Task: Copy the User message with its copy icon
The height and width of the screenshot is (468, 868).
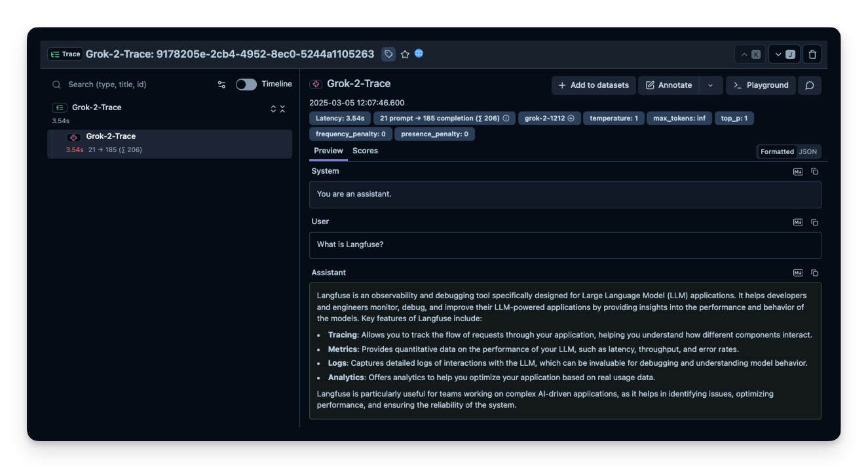Action: (x=814, y=222)
